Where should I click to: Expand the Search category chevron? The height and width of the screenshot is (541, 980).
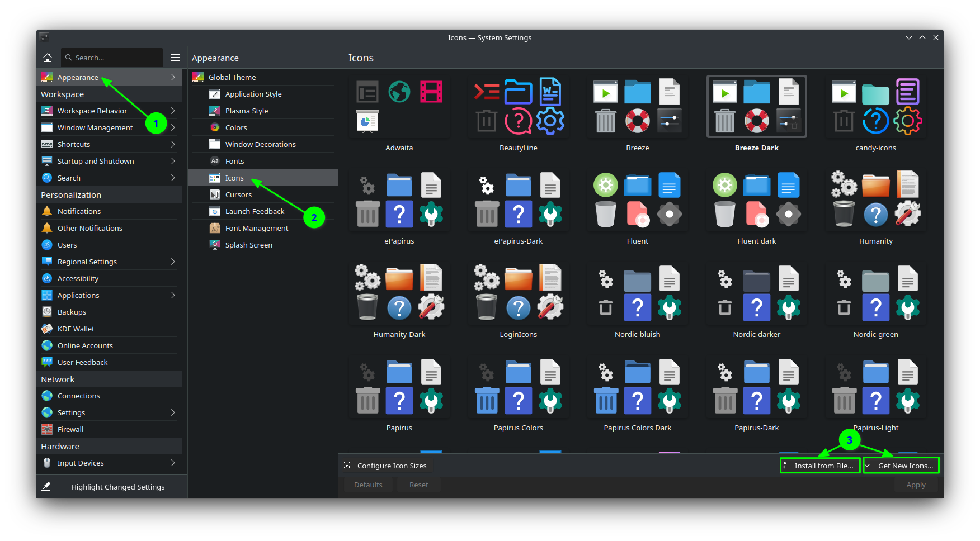click(x=173, y=178)
